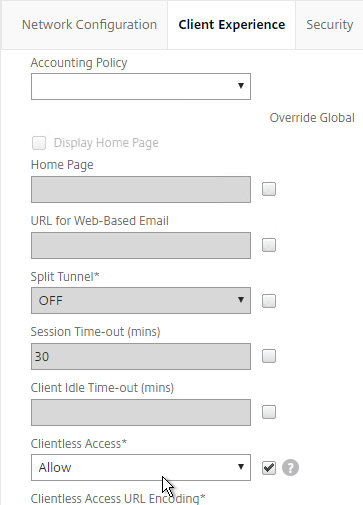
Task: Open the Split Tunnel dropdown
Action: tap(141, 301)
